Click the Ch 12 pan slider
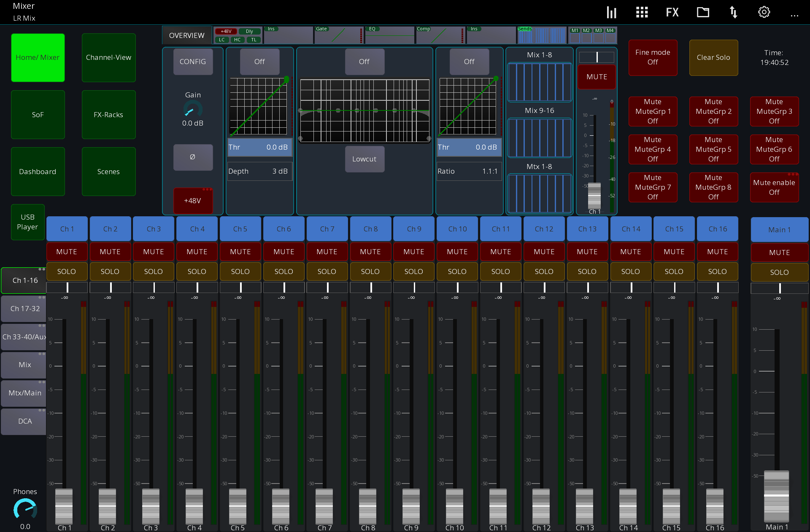The width and height of the screenshot is (810, 532). pyautogui.click(x=544, y=288)
